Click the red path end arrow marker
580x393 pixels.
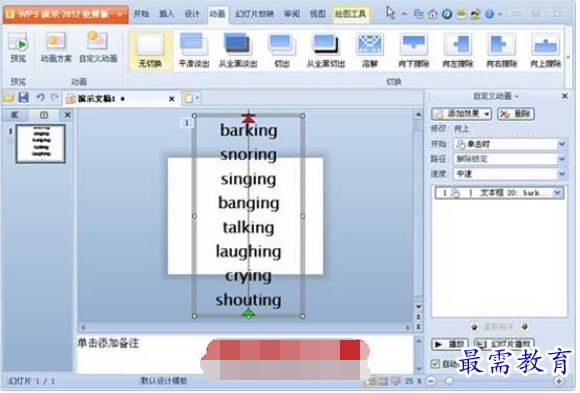click(x=248, y=118)
